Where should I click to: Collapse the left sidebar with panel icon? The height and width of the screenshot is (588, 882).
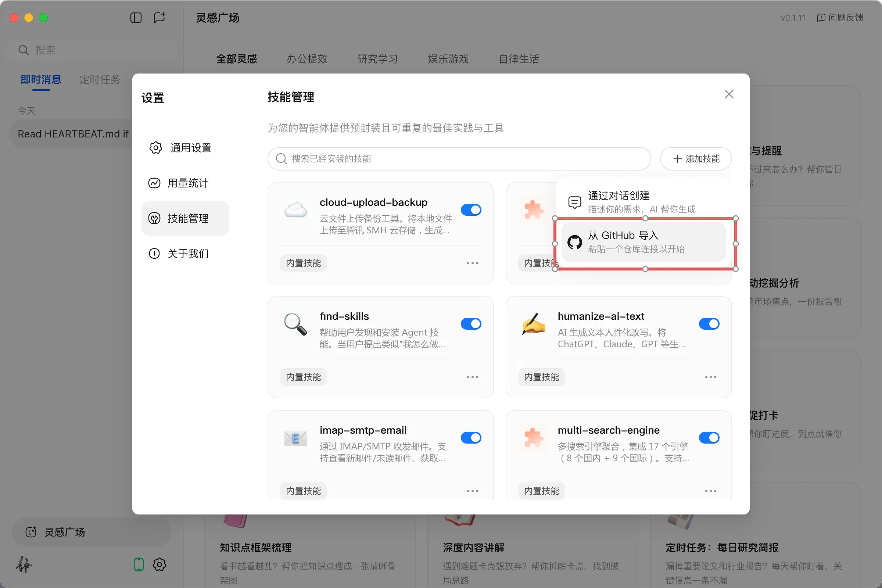tap(136, 18)
